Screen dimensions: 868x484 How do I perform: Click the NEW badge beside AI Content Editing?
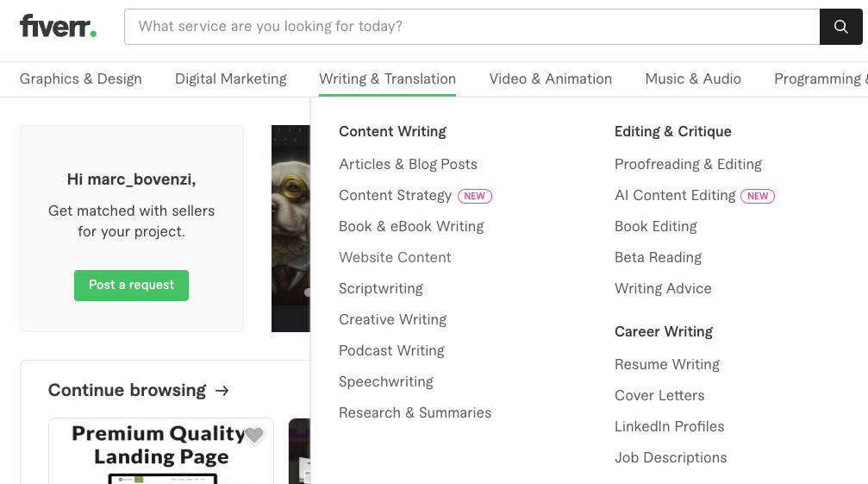758,196
